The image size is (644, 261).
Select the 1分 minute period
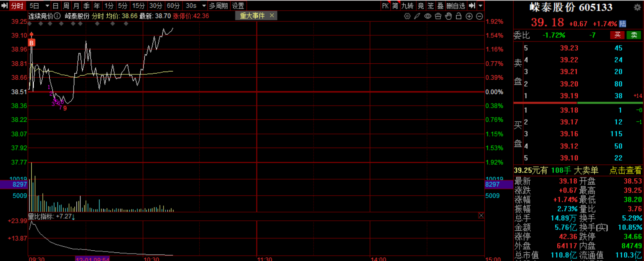point(108,6)
